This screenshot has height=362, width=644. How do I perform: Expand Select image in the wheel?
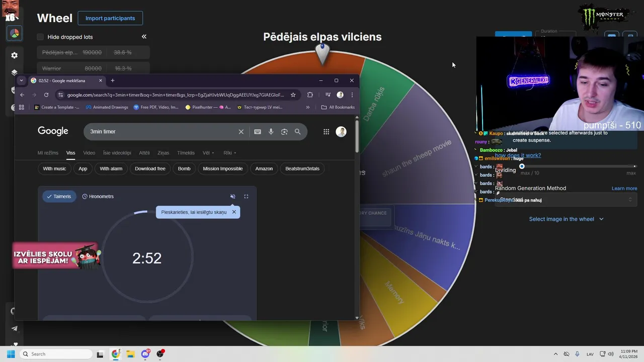click(566, 219)
